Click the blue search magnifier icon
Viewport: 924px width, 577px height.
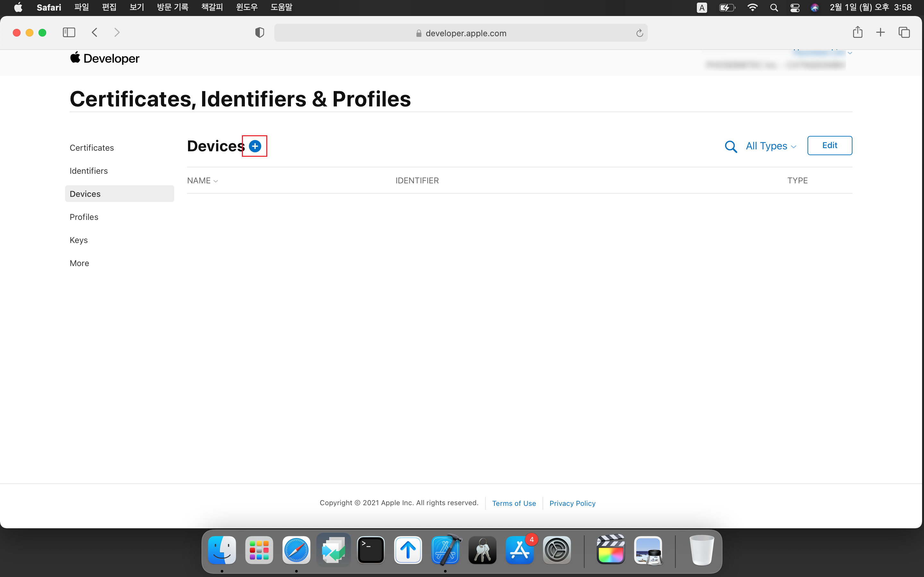click(x=731, y=146)
